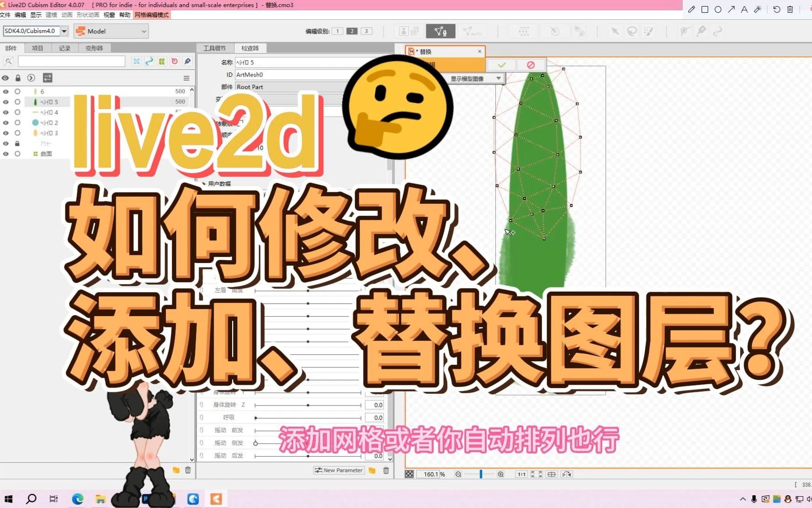Image resolution: width=812 pixels, height=508 pixels.
Task: Open the Model workspace dropdown
Action: click(x=111, y=31)
